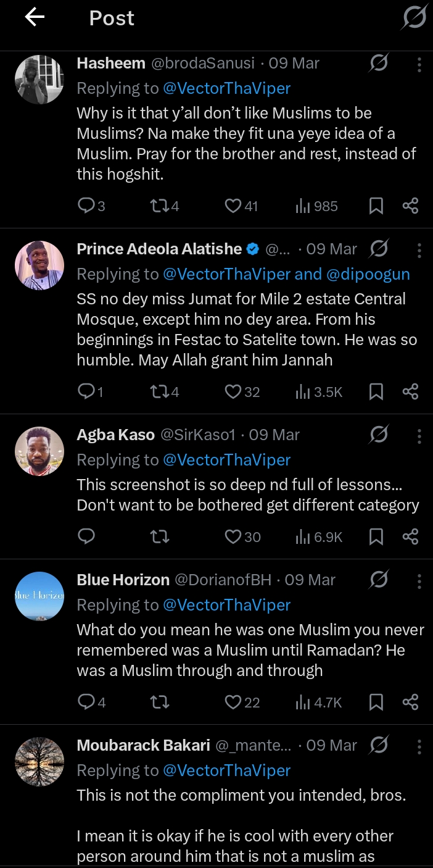Tap the back arrow at top
The width and height of the screenshot is (433, 868).
pos(35,18)
